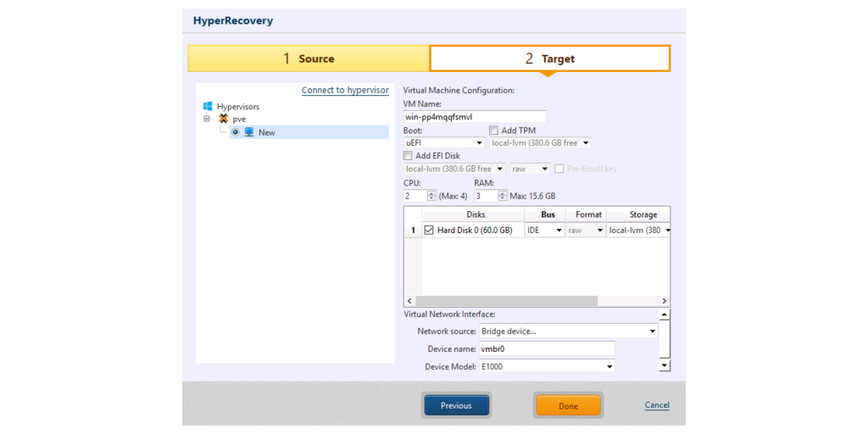This screenshot has height=434, width=868.
Task: Click the pve Proxmox server icon
Action: (224, 120)
